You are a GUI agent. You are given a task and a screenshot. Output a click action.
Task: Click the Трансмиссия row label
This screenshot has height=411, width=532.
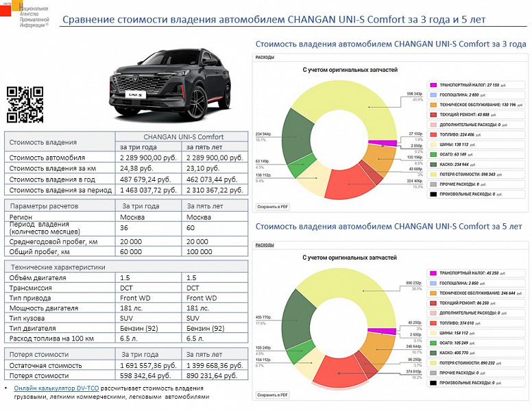click(31, 288)
